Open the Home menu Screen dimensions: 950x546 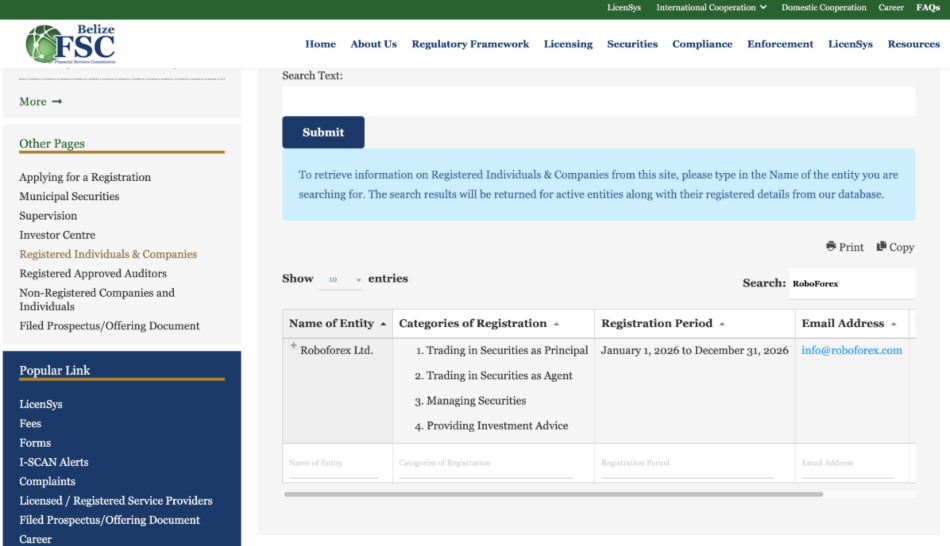point(321,44)
